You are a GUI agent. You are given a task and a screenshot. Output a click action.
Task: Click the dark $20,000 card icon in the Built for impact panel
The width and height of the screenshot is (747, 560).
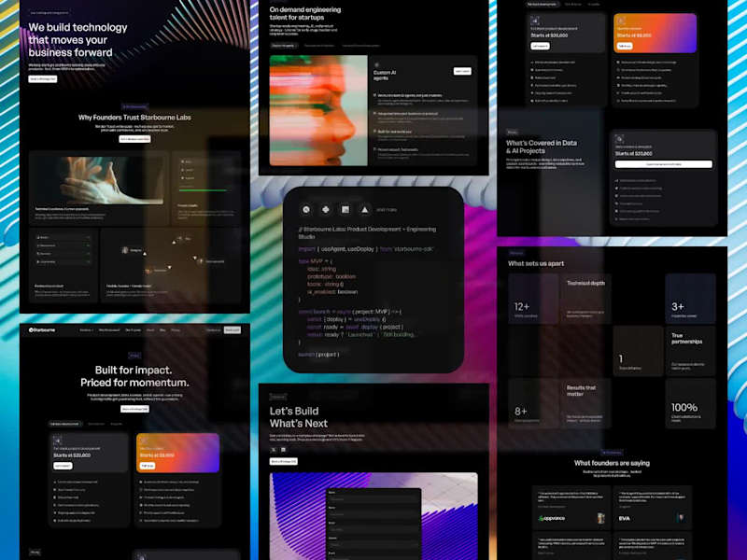(58, 441)
